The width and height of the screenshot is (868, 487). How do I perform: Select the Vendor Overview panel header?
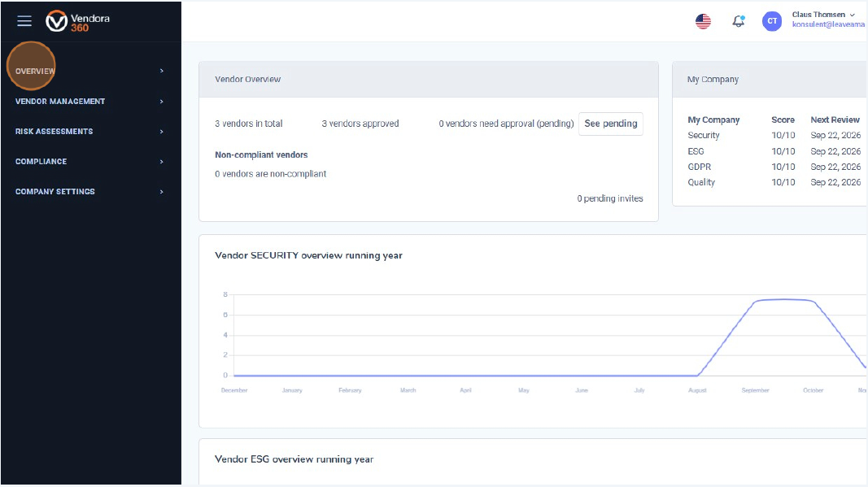pyautogui.click(x=247, y=79)
